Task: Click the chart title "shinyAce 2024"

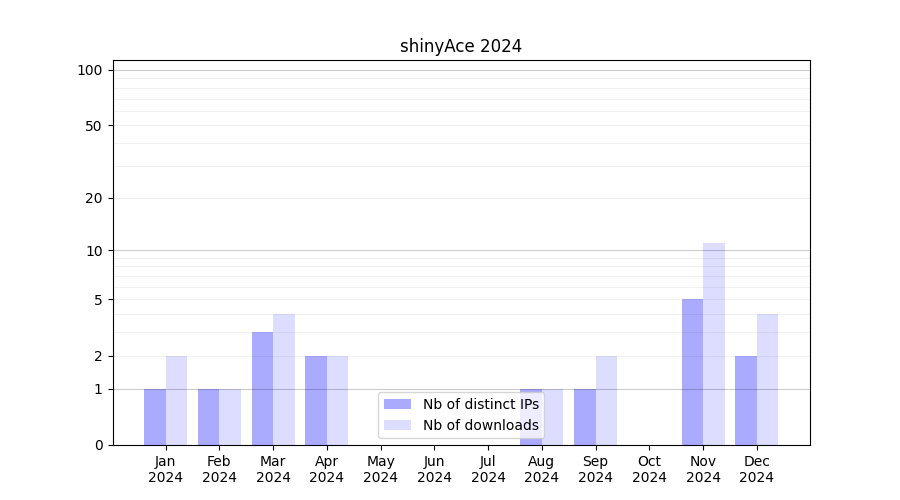Action: (461, 46)
